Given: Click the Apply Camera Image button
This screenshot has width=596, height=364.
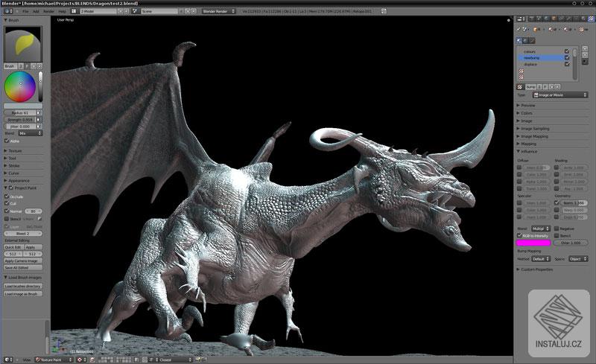Looking at the screenshot, I should [x=23, y=261].
